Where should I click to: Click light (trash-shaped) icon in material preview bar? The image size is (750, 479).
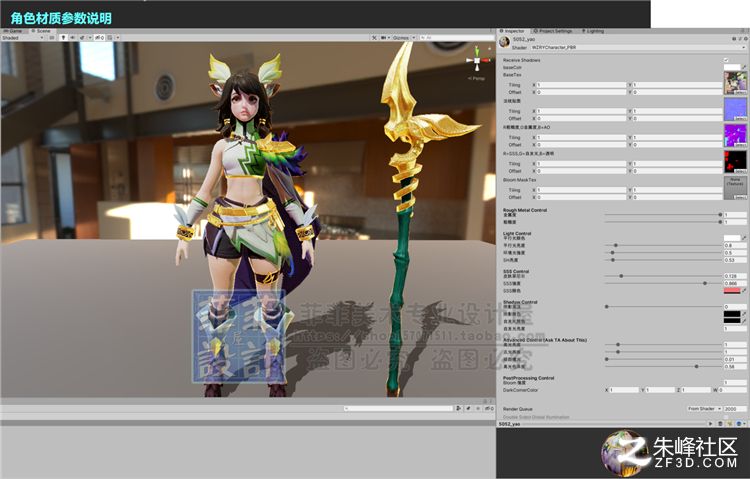click(x=721, y=424)
